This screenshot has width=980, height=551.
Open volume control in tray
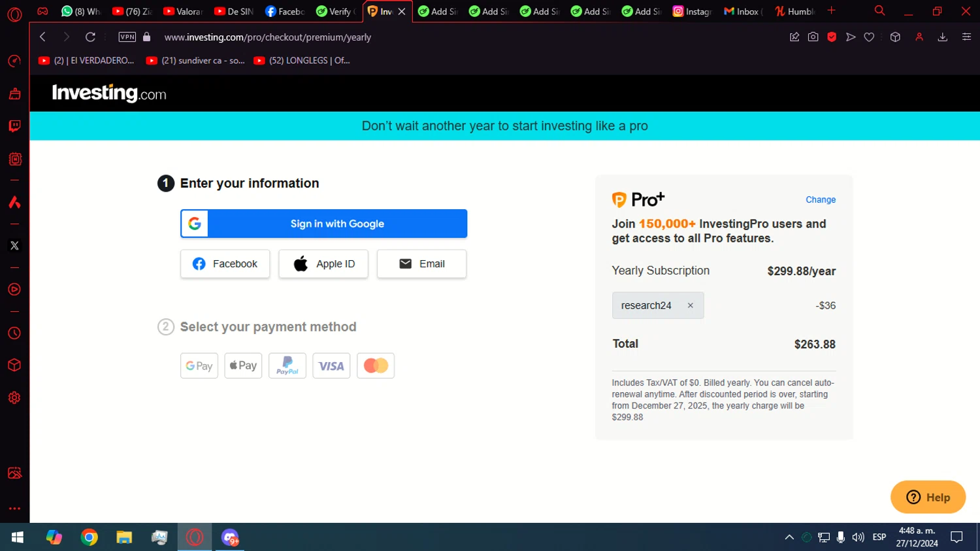858,537
